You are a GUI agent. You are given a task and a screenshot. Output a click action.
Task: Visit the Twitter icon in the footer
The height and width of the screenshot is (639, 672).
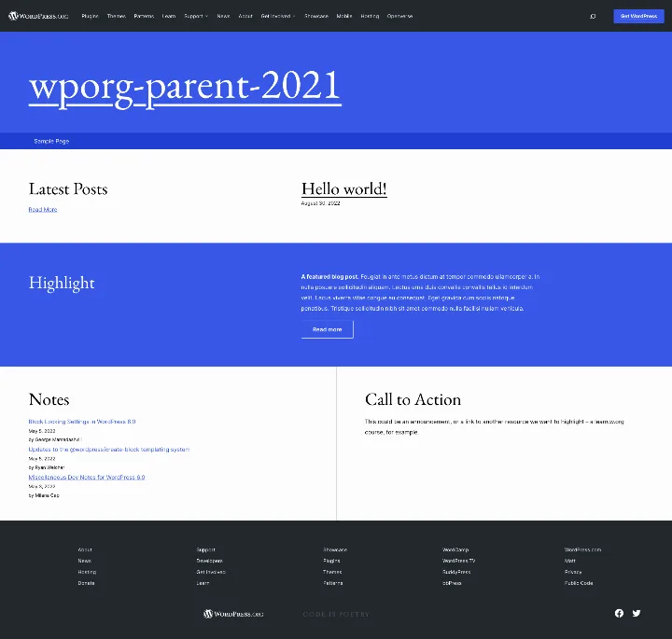tap(637, 613)
